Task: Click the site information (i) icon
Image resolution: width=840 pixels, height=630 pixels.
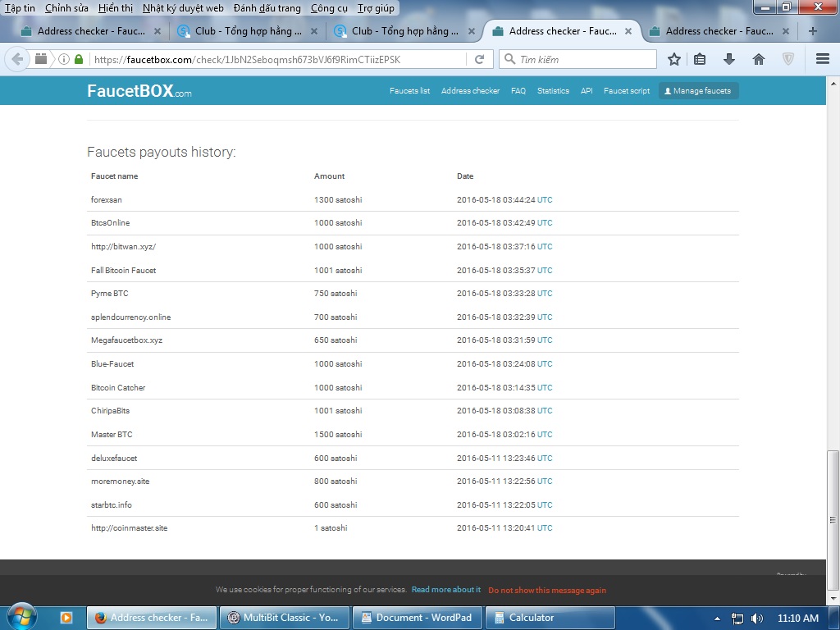Action: [64, 59]
